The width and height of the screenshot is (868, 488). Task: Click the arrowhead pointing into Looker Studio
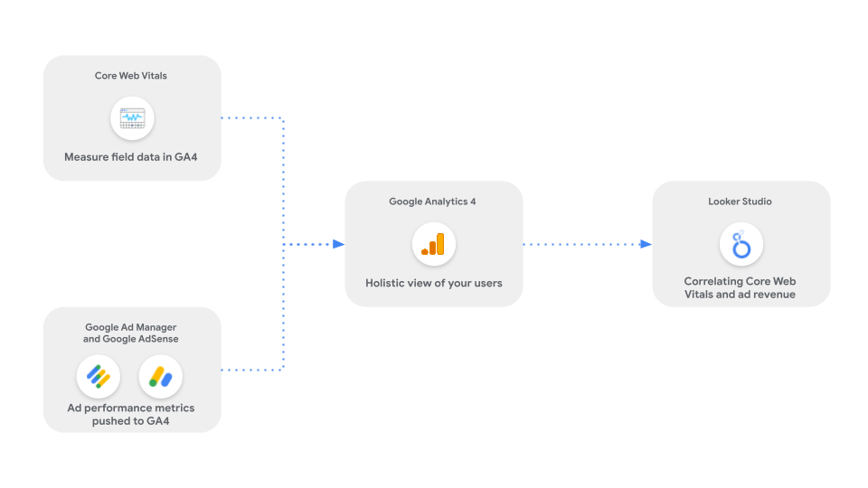(646, 244)
